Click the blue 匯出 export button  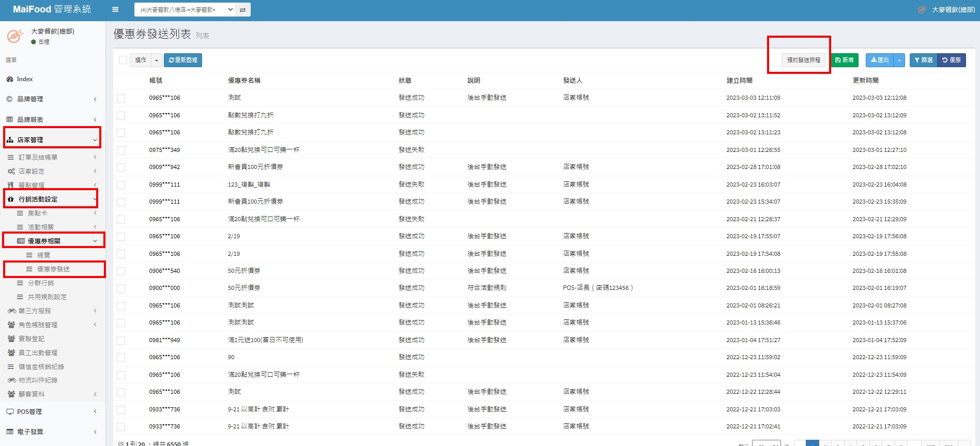point(879,60)
